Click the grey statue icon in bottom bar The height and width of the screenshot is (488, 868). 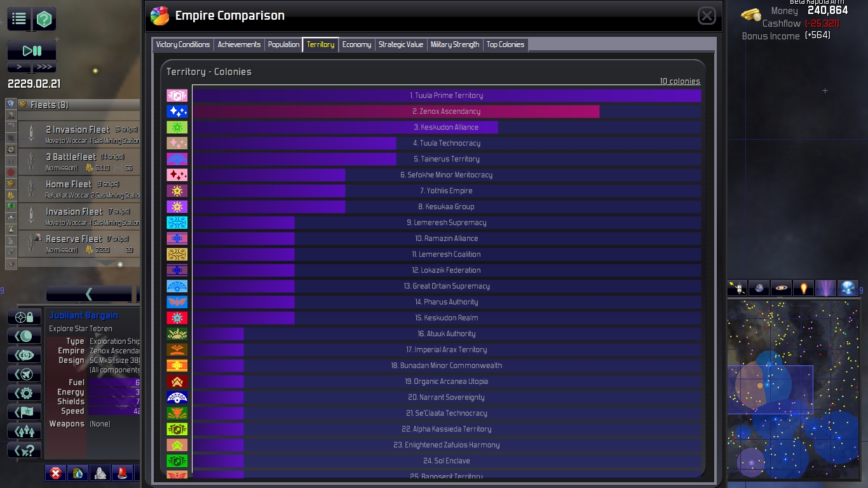pyautogui.click(x=100, y=473)
